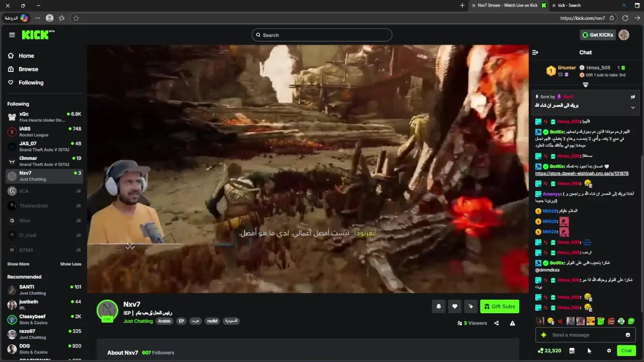Open the user profile avatar menu
644x362 pixels.
[624, 35]
